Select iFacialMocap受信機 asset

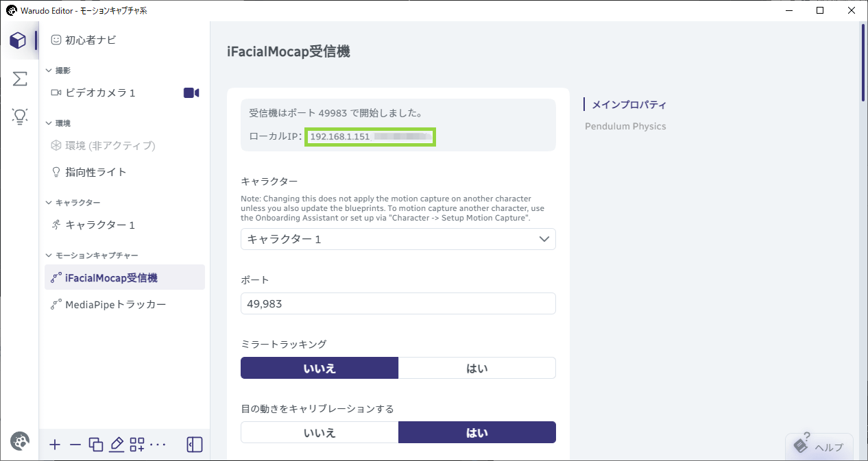[125, 277]
